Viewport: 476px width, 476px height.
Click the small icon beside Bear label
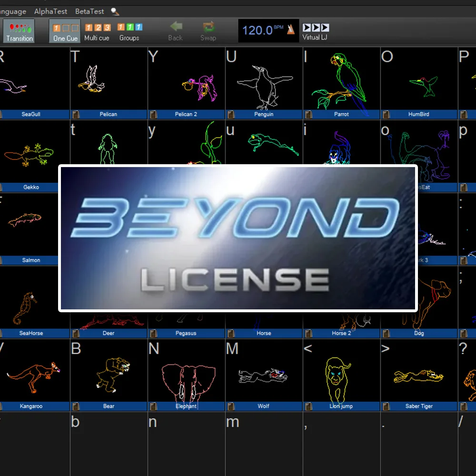pyautogui.click(x=76, y=406)
